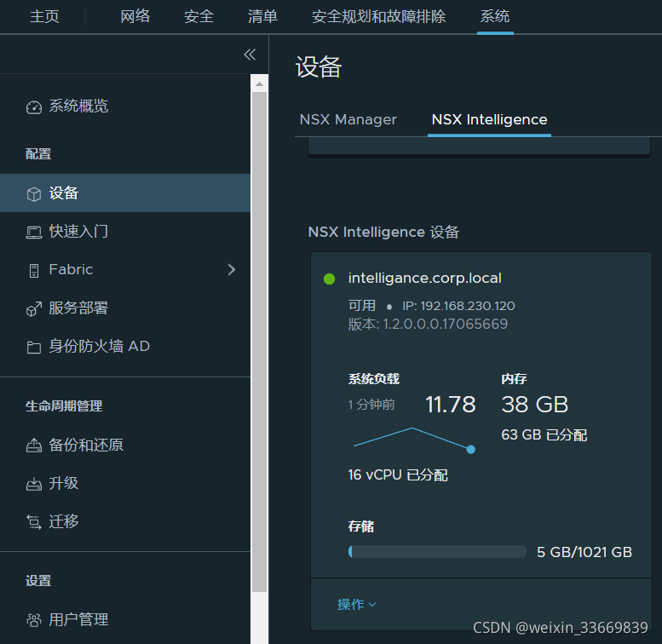Switch to the NSX Manager tab

[x=348, y=120]
